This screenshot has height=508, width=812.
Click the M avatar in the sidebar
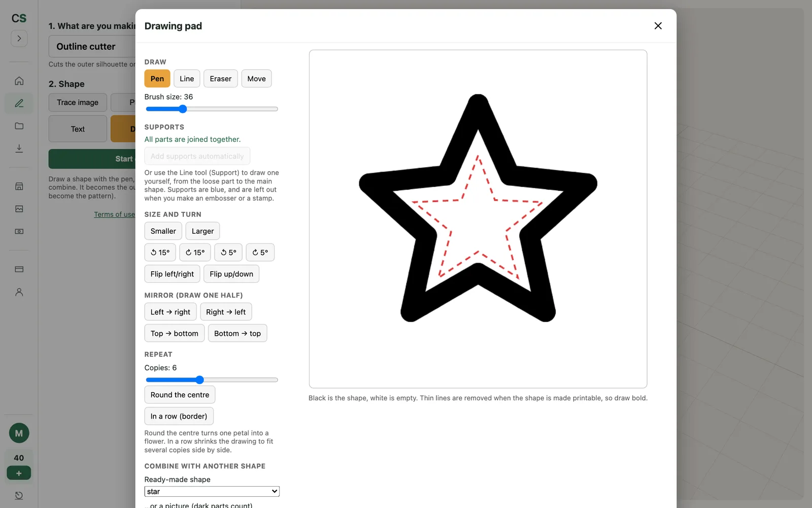(19, 433)
